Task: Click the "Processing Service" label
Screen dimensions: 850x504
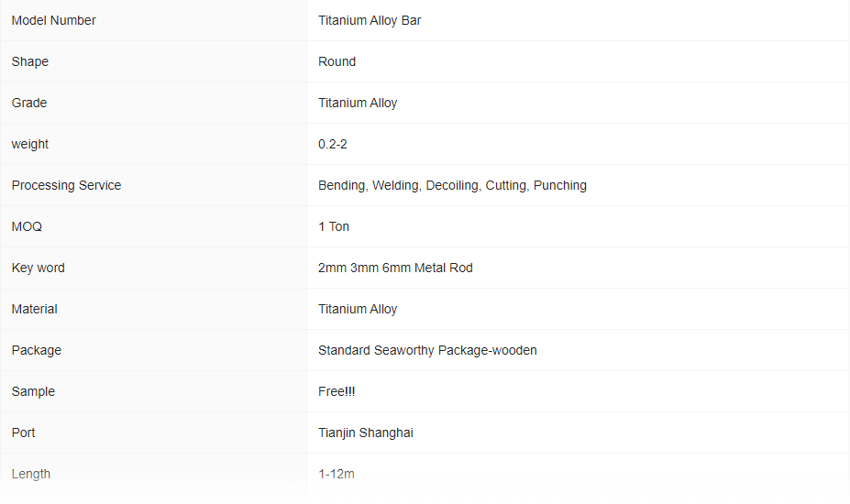Action: click(66, 185)
